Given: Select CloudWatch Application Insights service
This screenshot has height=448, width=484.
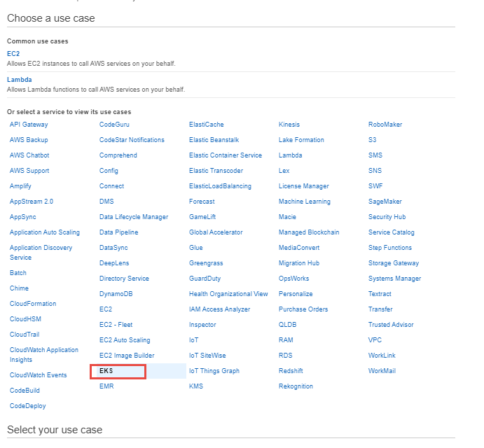Looking at the screenshot, I should [x=44, y=355].
